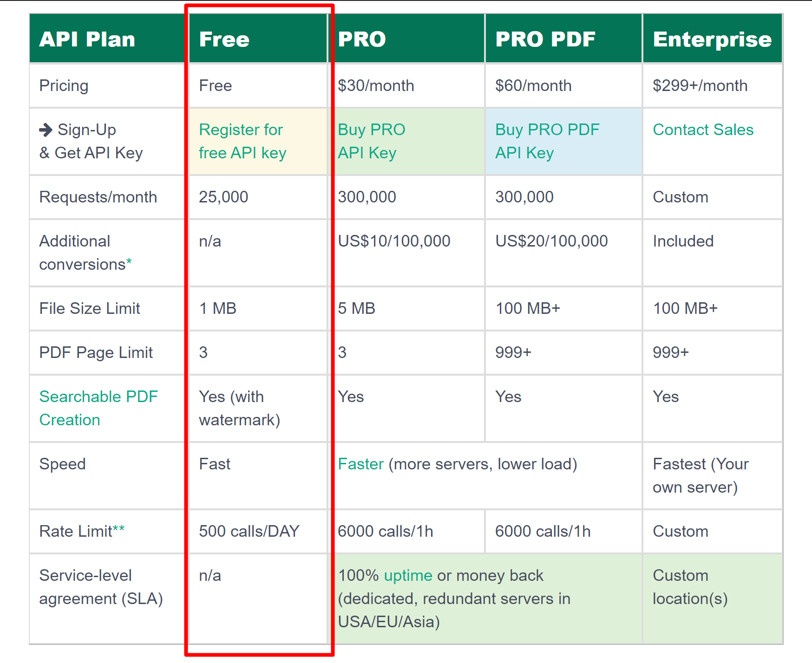Click the Custom location(s) SLA cell
Viewport: 812px width, 663px height.
[x=713, y=598]
